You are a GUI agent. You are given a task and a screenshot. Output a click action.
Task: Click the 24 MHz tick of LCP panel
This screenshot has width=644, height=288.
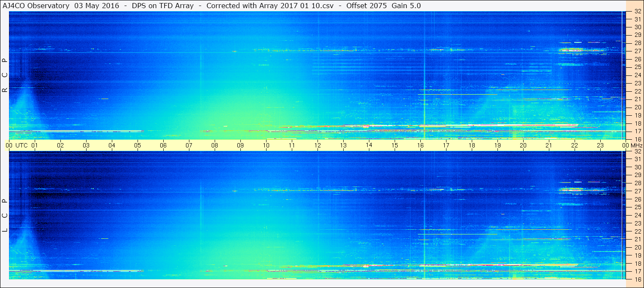[637, 215]
